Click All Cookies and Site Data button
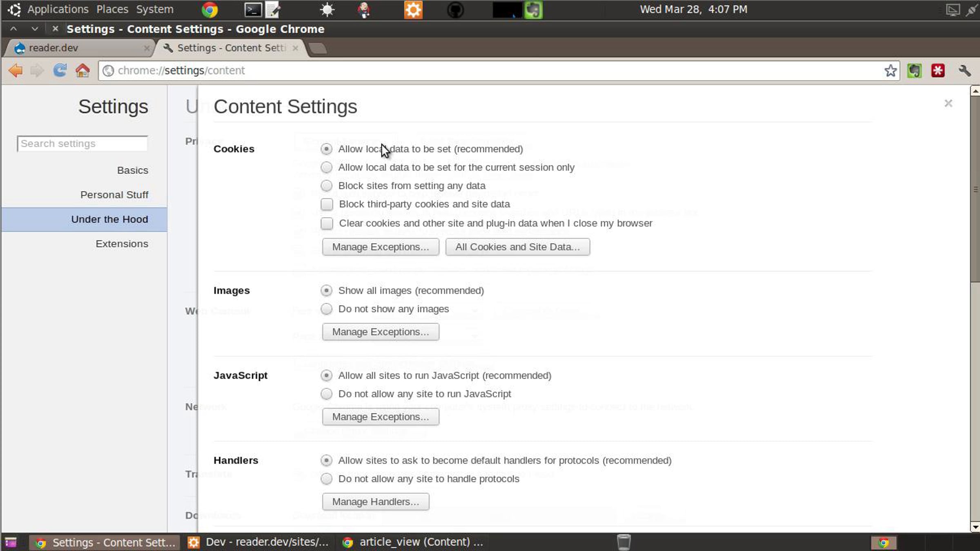980x551 pixels. [517, 247]
